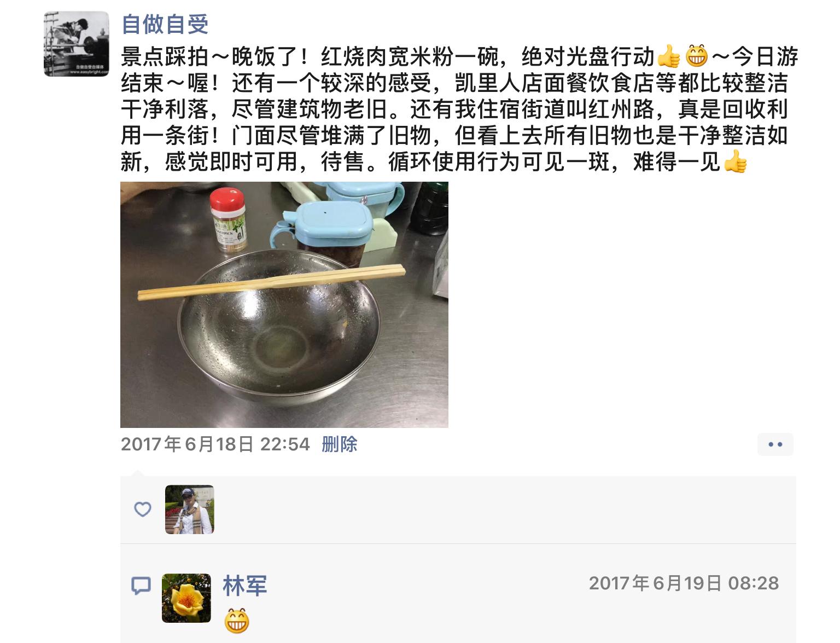Image resolution: width=840 pixels, height=643 pixels.
Task: Click the toothpick jar in the photo
Action: pyautogui.click(x=229, y=220)
